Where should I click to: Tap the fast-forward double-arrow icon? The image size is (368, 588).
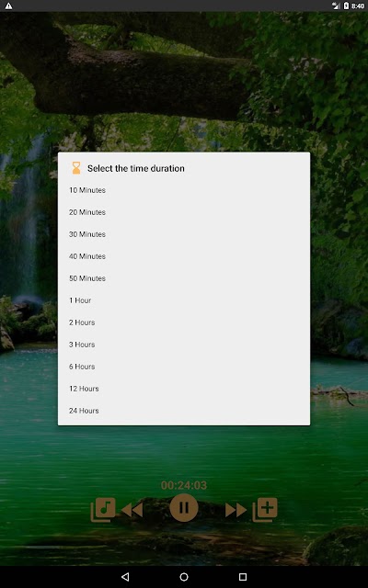click(x=236, y=510)
